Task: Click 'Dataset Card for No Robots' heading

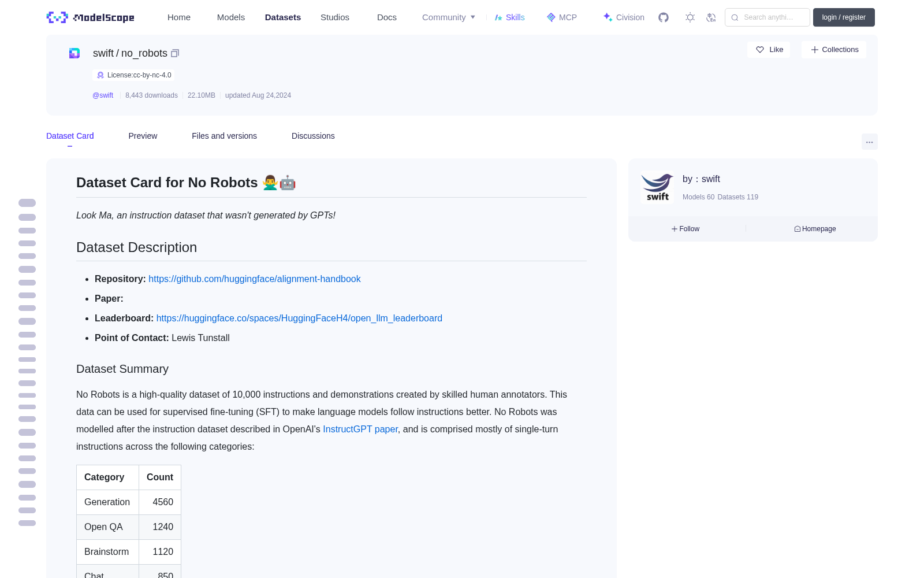Action: [x=186, y=183]
